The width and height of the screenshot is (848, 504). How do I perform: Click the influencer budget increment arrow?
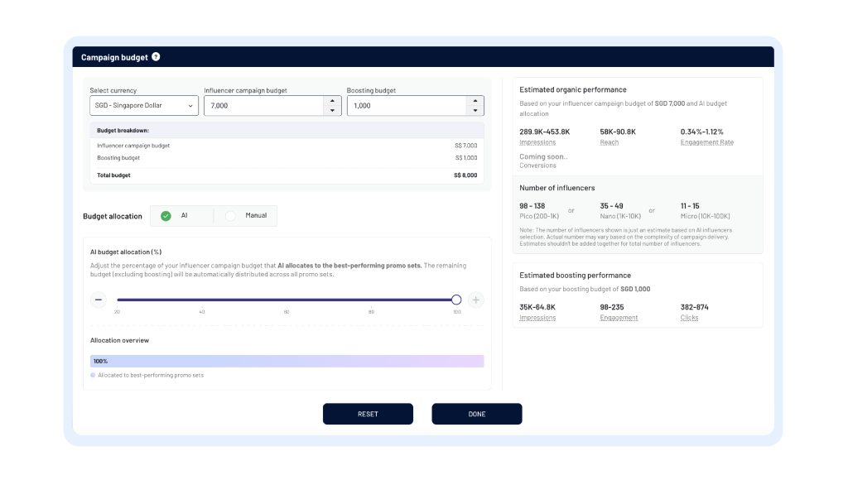click(x=331, y=100)
